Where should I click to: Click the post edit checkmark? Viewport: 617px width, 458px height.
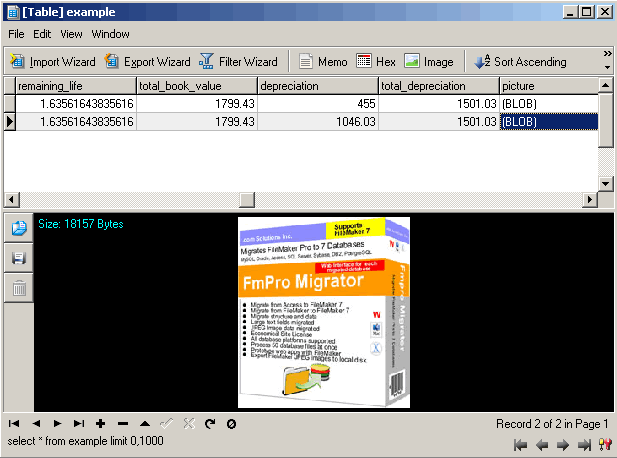167,423
